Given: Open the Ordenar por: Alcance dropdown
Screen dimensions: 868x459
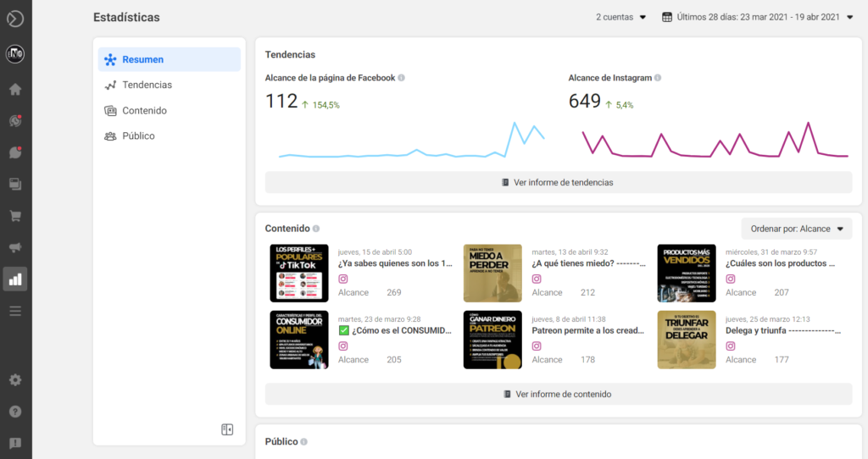Looking at the screenshot, I should pos(797,229).
